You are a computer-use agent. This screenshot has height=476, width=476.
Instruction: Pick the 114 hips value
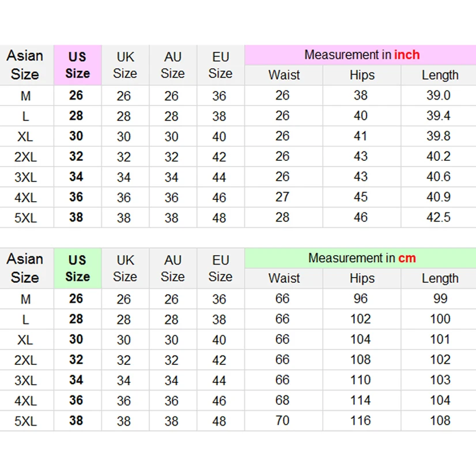click(361, 401)
